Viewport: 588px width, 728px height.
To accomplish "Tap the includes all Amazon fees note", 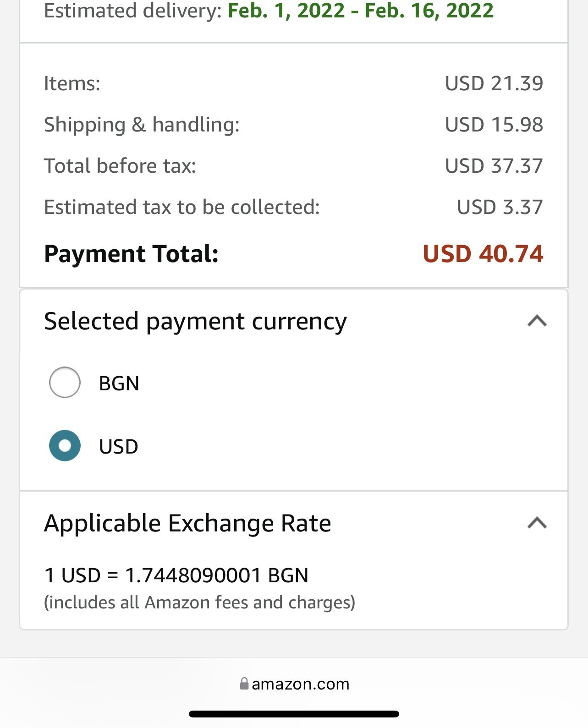I will pyautogui.click(x=199, y=602).
